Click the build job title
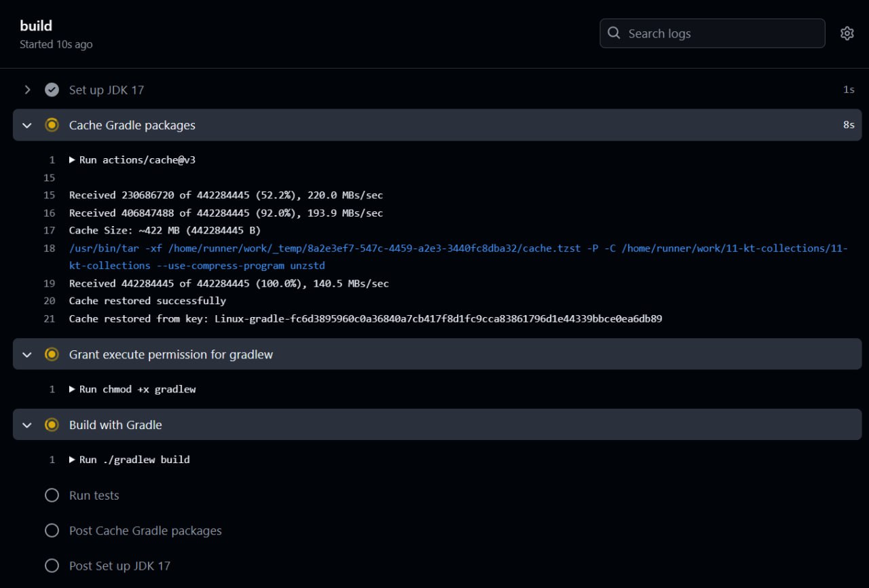Screen dimensions: 869x588 click(x=36, y=26)
